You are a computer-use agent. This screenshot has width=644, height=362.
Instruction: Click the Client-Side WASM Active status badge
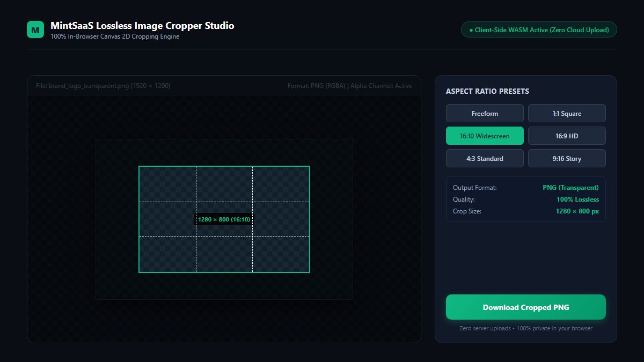click(539, 29)
